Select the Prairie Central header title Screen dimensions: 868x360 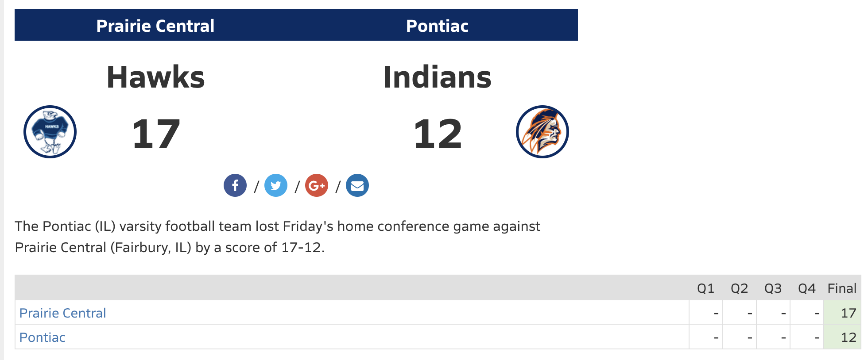155,26
